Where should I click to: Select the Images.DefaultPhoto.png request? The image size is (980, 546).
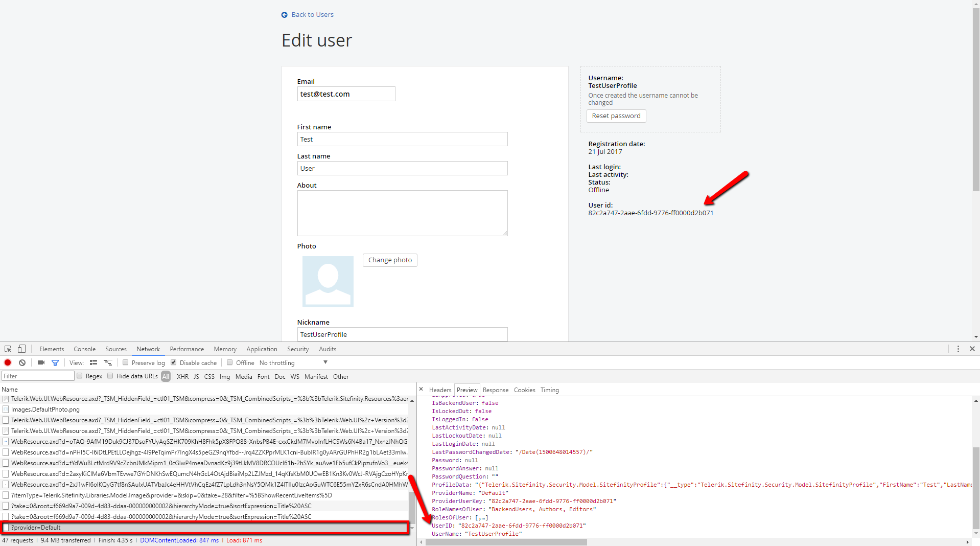click(x=204, y=409)
